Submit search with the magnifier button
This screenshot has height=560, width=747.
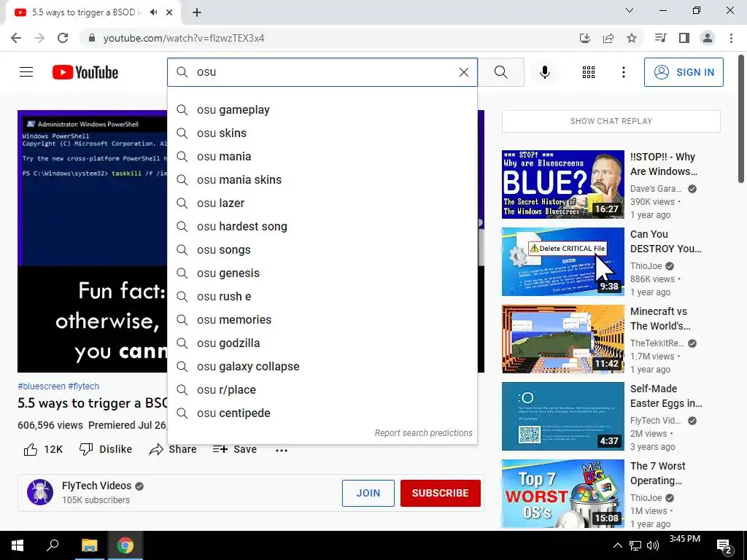click(x=500, y=72)
